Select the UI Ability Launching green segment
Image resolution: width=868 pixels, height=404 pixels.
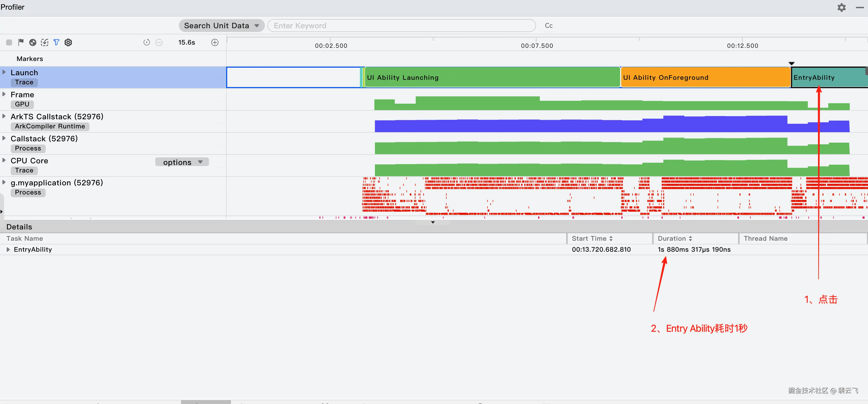tap(492, 78)
